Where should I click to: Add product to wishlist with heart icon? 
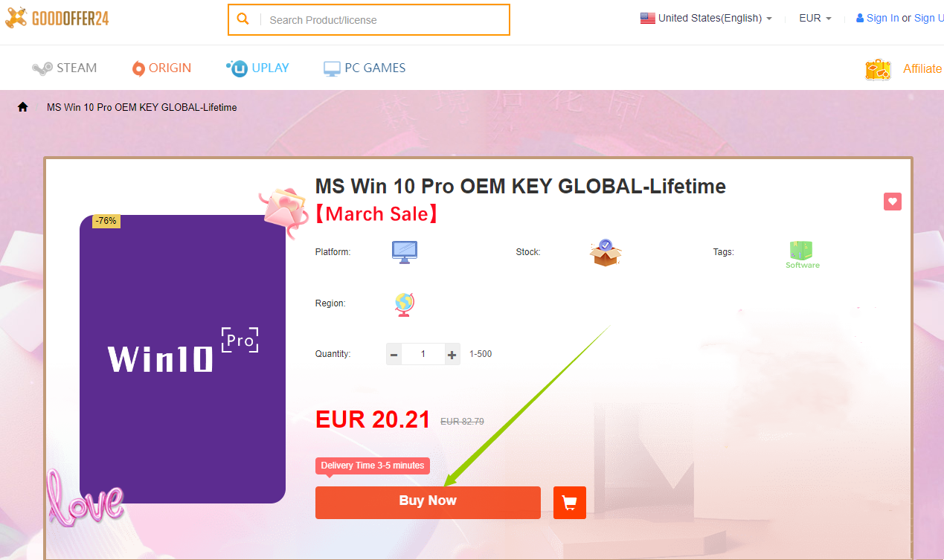[893, 202]
